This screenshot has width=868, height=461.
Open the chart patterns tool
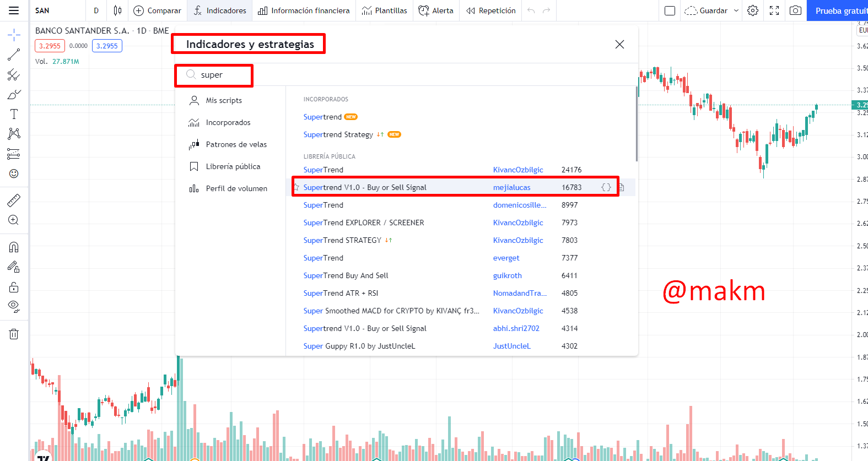coord(14,134)
